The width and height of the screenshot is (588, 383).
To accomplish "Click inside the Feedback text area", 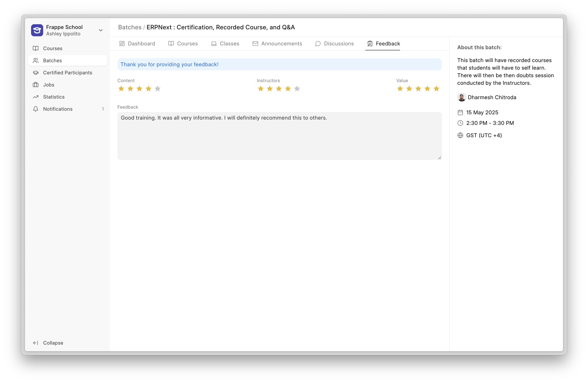I will (x=279, y=136).
